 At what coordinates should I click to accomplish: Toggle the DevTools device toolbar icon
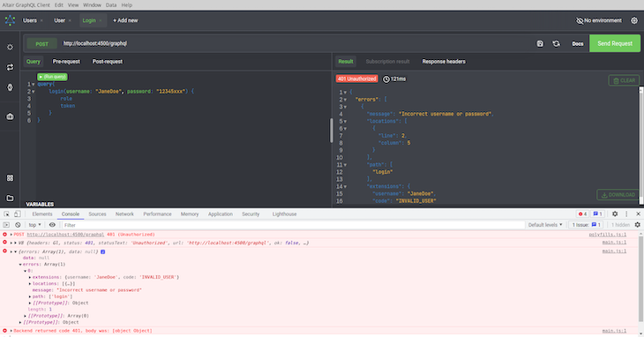coord(18,213)
